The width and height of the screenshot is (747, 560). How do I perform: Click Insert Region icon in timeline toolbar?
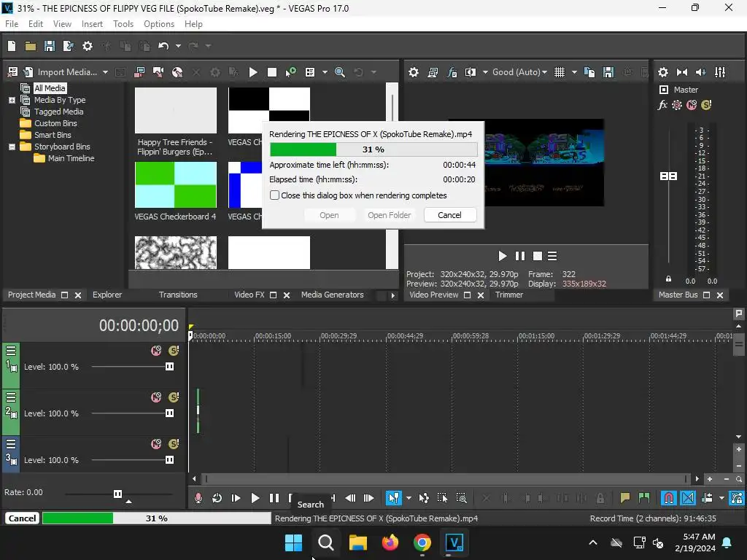tap(643, 498)
